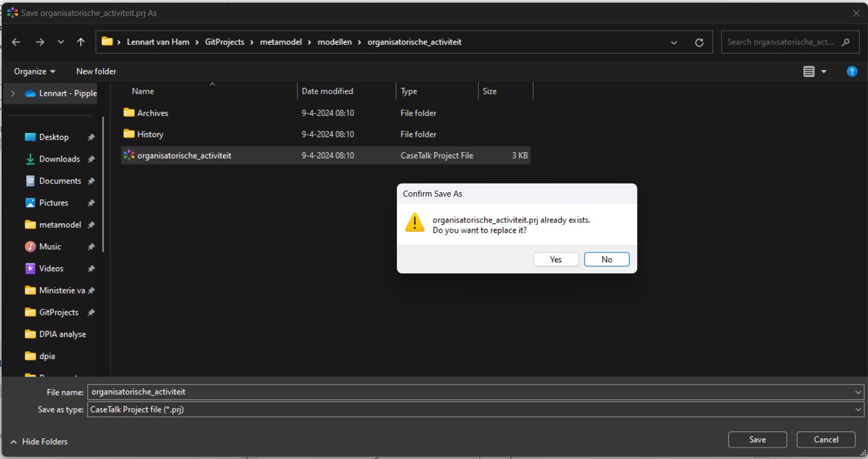Click No in Confirm Save As dialog
Viewport: 868px width, 459px height.
(x=606, y=260)
